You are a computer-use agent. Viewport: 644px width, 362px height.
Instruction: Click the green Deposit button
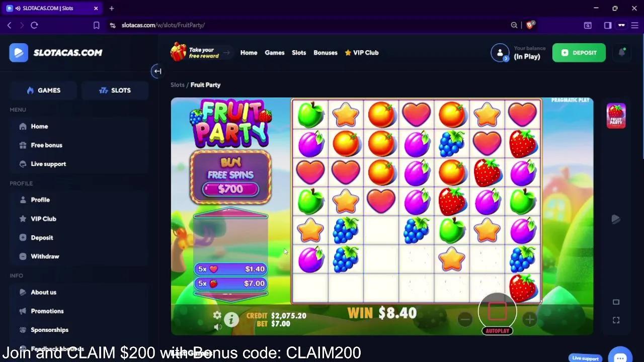tap(579, 53)
